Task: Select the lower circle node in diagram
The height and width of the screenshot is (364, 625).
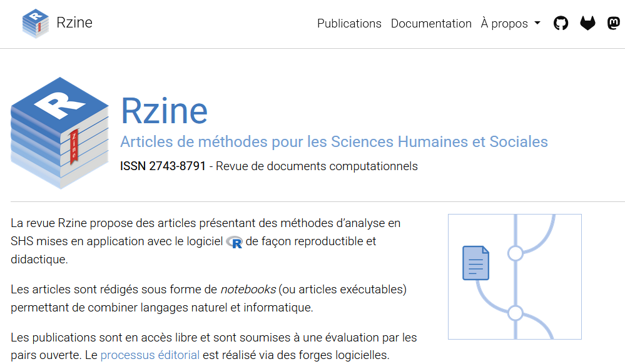Action: tap(515, 313)
